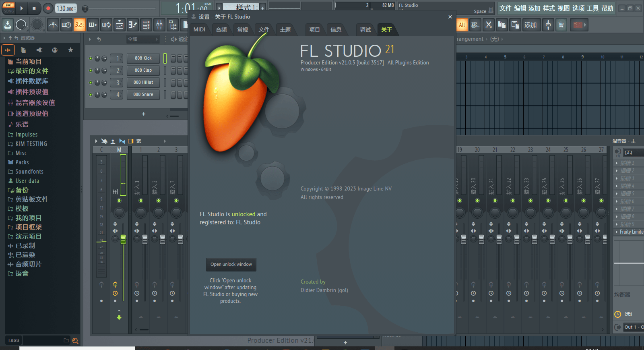The width and height of the screenshot is (644, 350).
Task: Select the 808 HiHat channel button
Action: tap(143, 83)
